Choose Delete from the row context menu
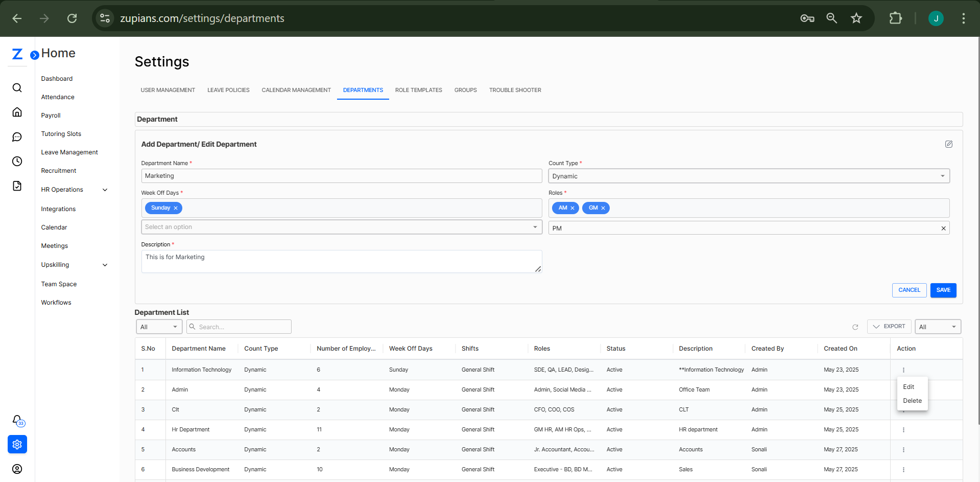This screenshot has width=980, height=482. (912, 401)
